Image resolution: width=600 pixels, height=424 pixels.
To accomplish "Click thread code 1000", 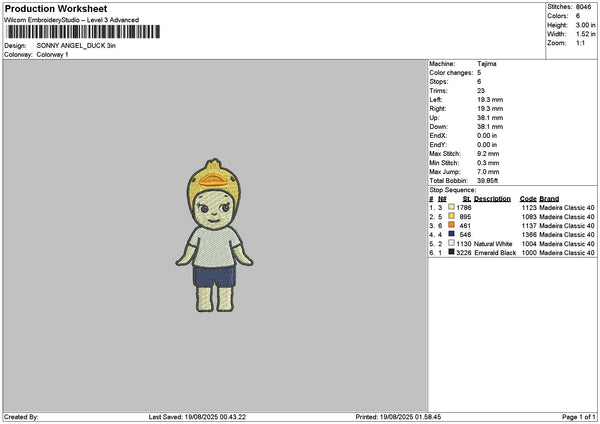I will point(529,253).
